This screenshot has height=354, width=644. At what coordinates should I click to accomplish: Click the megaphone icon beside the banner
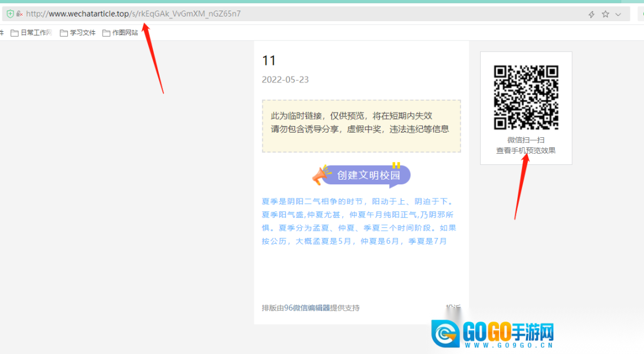pos(322,175)
